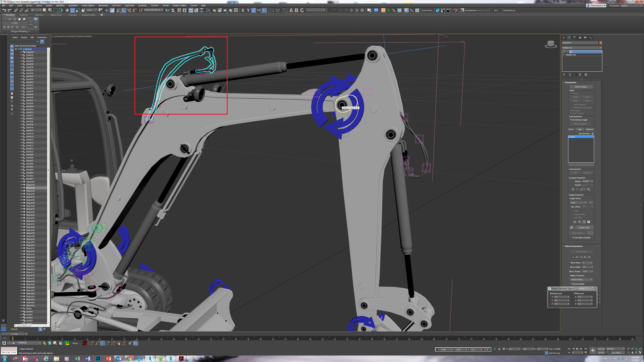Click the Undo icon
Screen dimensions: 644x362
coord(4,10)
